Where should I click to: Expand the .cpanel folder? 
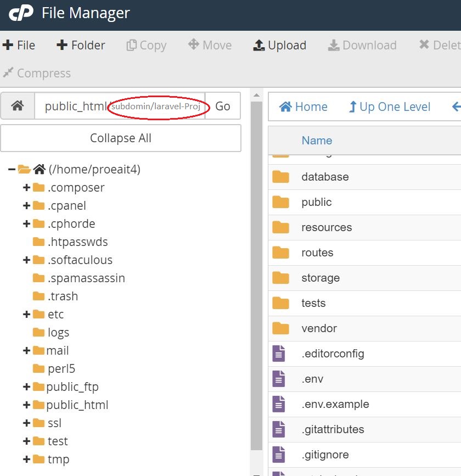[26, 206]
